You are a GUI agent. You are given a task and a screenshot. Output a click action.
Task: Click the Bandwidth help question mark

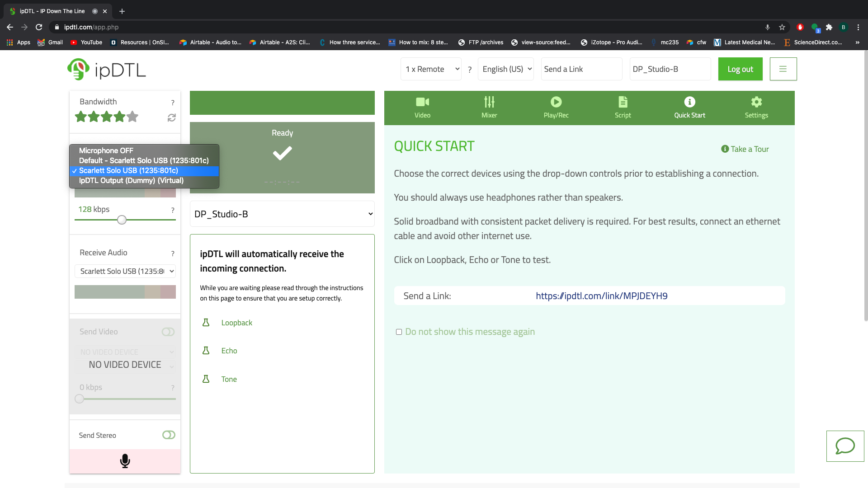click(x=173, y=103)
